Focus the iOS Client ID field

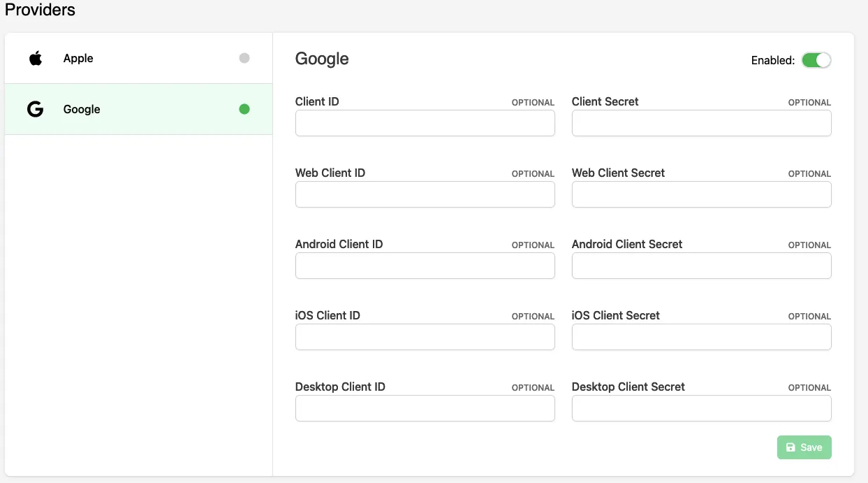tap(425, 337)
